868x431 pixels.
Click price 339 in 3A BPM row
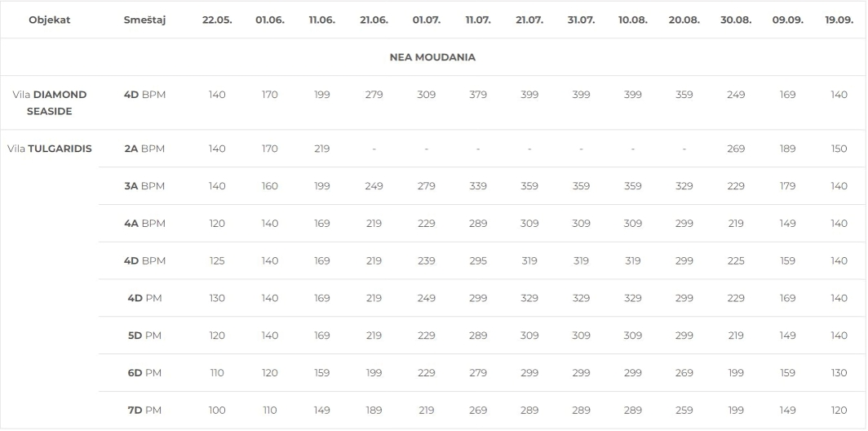[x=478, y=185]
